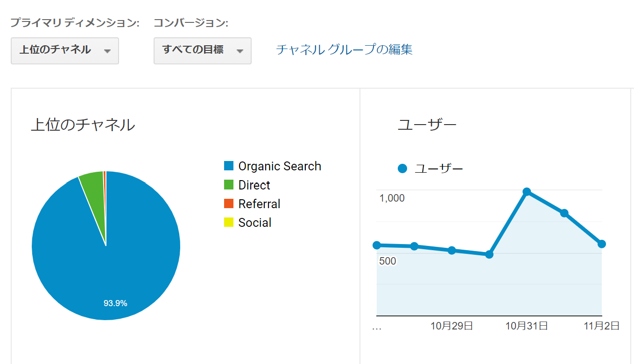Image resolution: width=634 pixels, height=364 pixels.
Task: Select the Direct legend swatch
Action: point(228,185)
